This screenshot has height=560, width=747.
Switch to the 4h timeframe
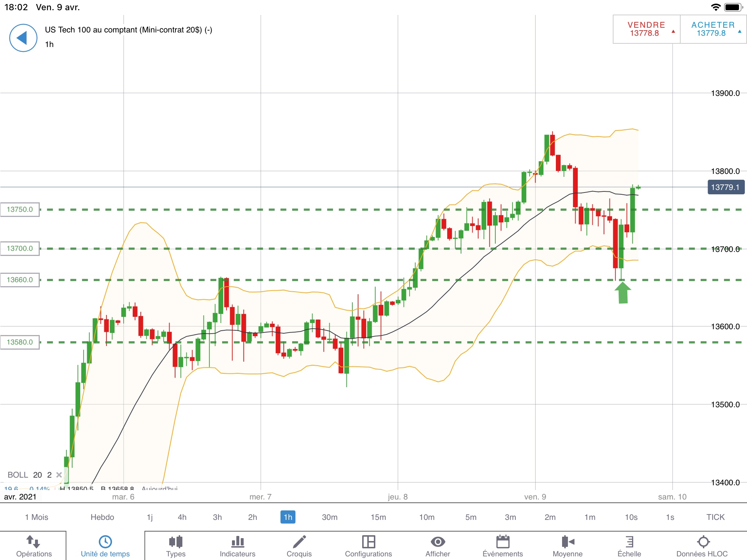(182, 517)
